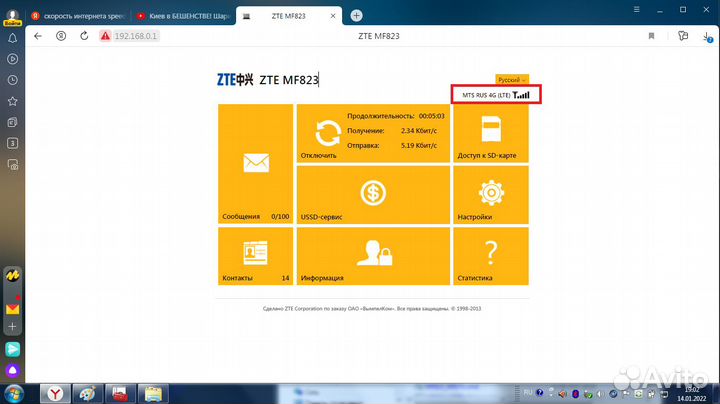Open the Статистика statistics tile
720x404 pixels.
click(x=491, y=256)
